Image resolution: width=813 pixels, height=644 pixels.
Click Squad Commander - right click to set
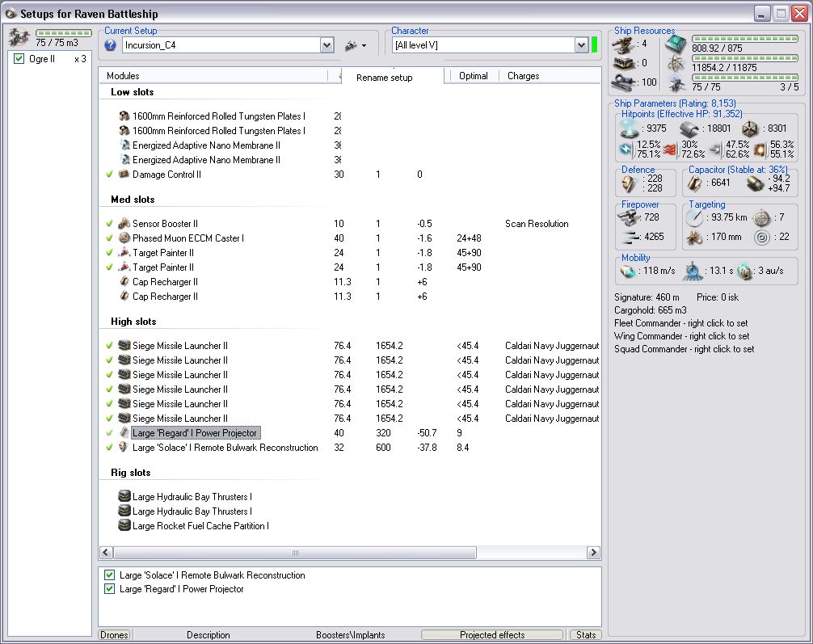(x=684, y=349)
